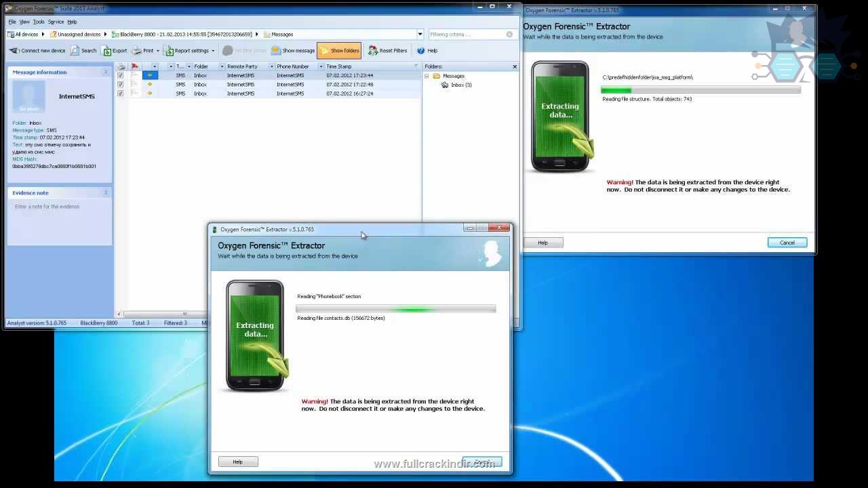Toggle the Show folders toolbar button
The height and width of the screenshot is (488, 868).
coord(339,50)
